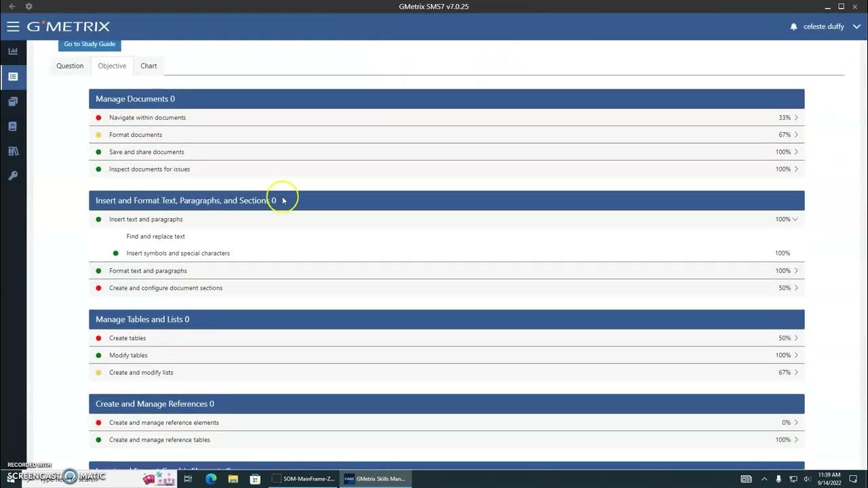
Task: Click the Navigate within documents label
Action: pyautogui.click(x=147, y=118)
